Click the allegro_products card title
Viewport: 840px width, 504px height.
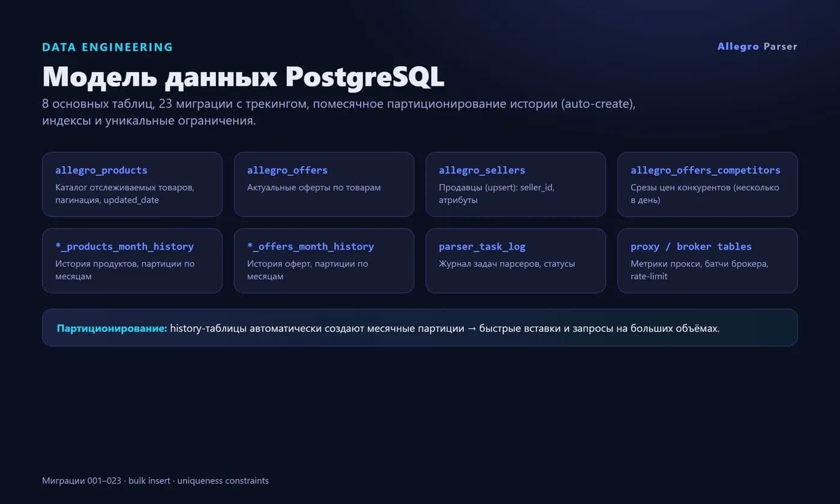(x=101, y=170)
